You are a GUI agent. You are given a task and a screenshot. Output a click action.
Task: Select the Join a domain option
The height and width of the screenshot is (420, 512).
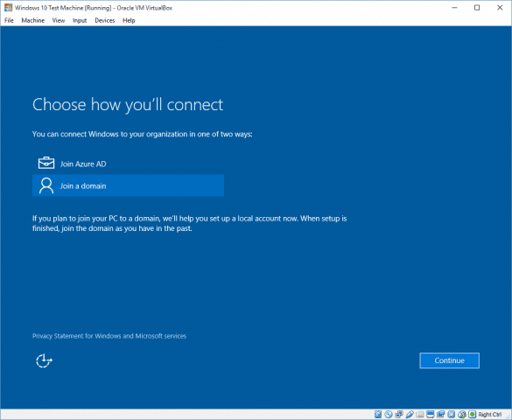click(x=128, y=185)
